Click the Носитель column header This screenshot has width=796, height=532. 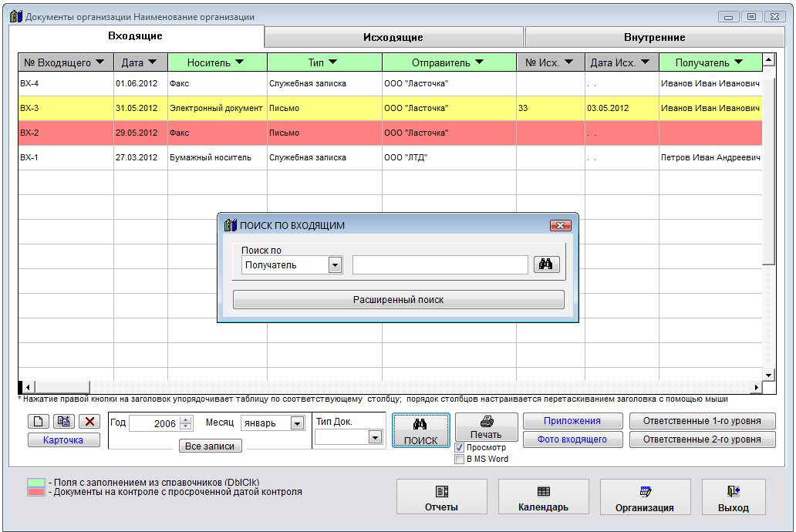tap(218, 62)
